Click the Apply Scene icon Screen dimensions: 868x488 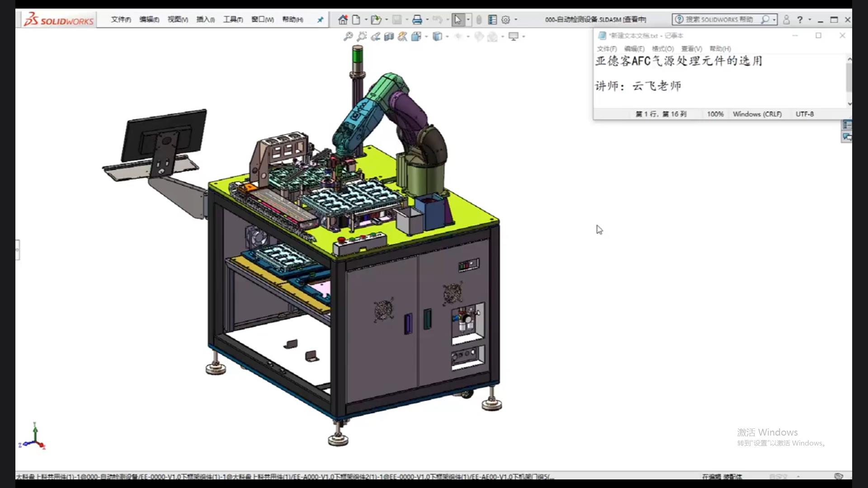click(492, 37)
